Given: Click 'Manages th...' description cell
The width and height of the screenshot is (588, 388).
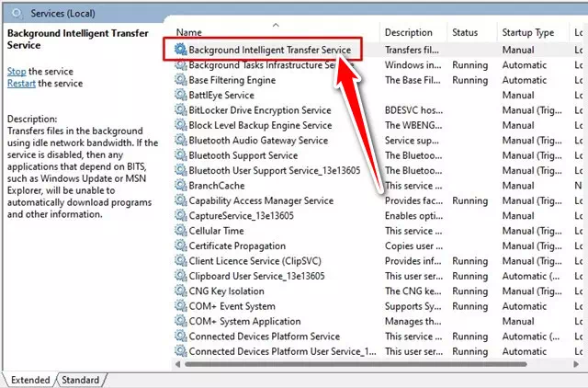Looking at the screenshot, I should (x=413, y=321).
